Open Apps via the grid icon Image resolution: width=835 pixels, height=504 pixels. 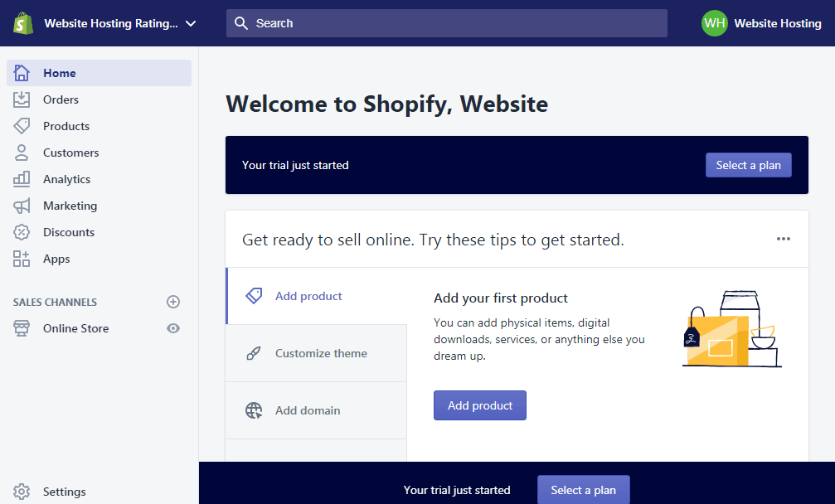click(x=23, y=259)
